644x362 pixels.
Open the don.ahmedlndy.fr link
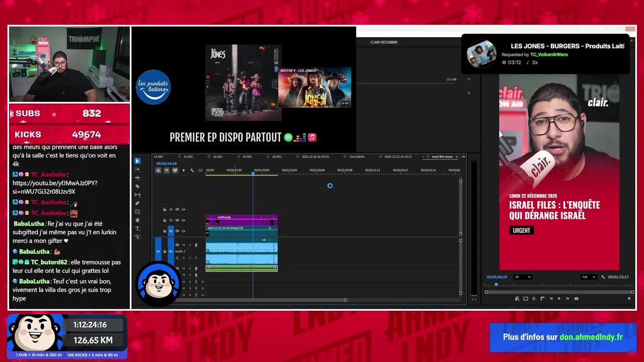(x=591, y=337)
